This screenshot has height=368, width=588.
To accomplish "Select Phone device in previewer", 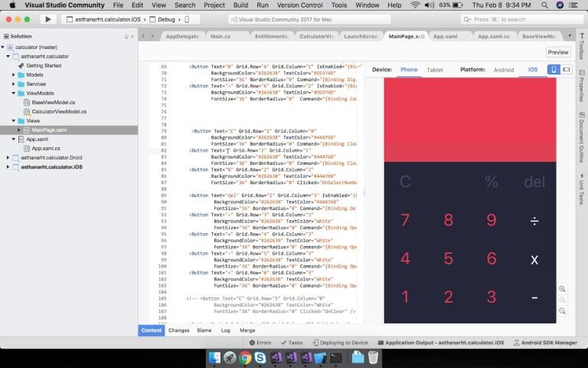I will point(409,70).
